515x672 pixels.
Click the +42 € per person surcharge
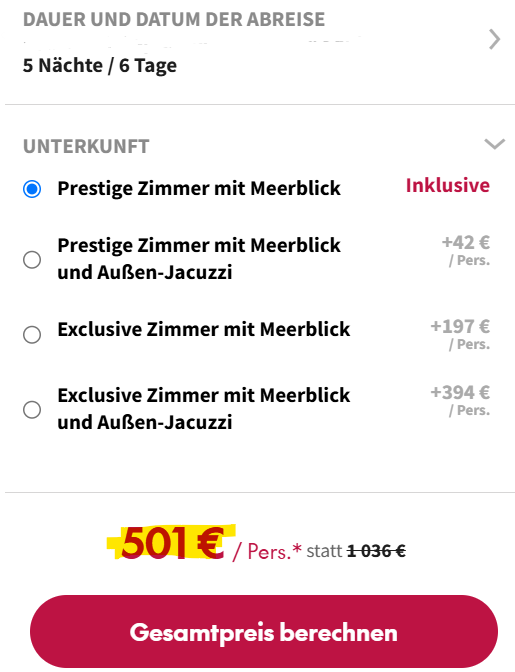[466, 250]
